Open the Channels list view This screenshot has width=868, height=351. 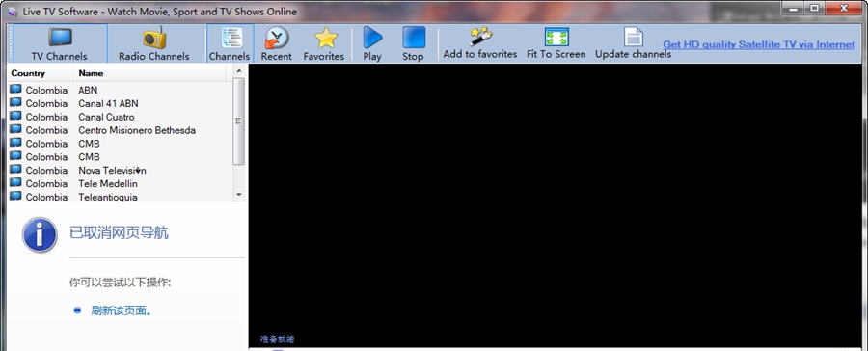coord(230,43)
